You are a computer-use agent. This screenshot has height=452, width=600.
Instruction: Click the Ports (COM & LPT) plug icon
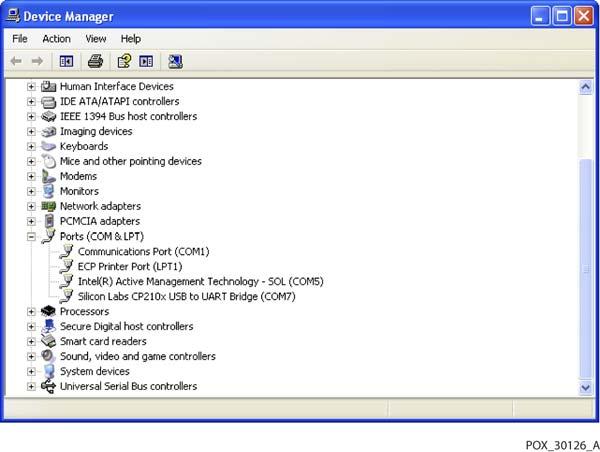[48, 236]
